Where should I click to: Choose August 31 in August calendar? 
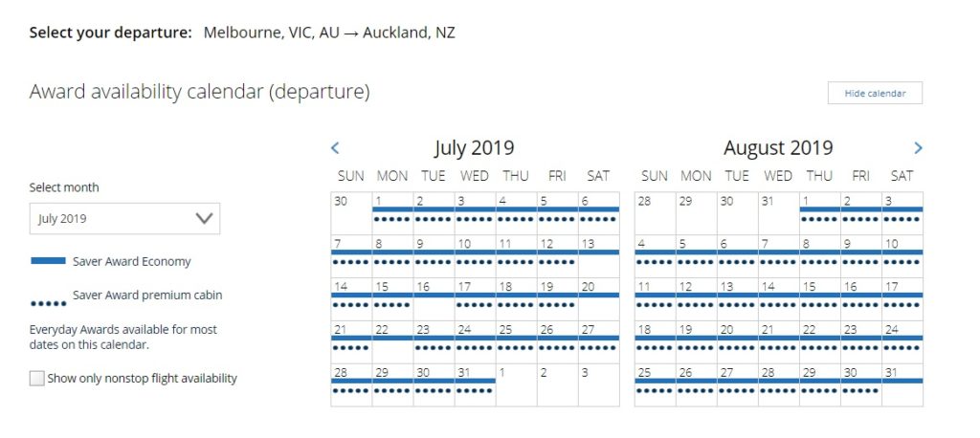[x=902, y=384]
